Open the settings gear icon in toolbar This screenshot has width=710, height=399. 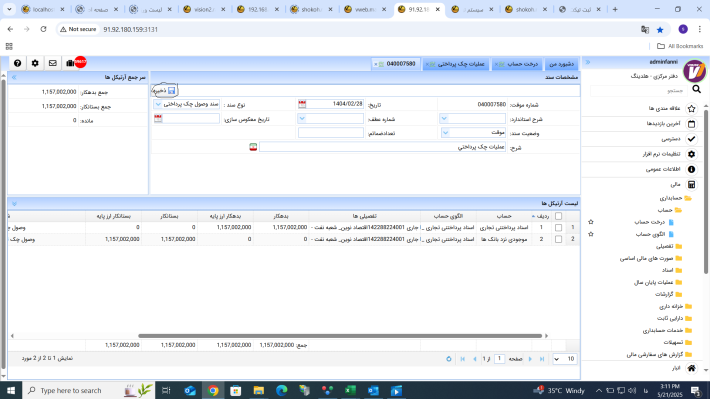[35, 63]
